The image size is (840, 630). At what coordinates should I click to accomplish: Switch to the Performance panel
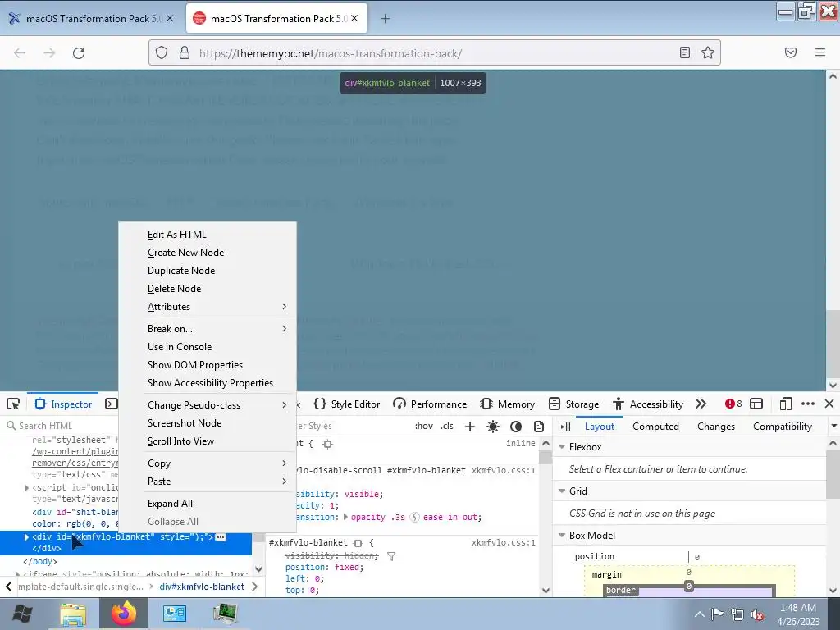coord(430,404)
